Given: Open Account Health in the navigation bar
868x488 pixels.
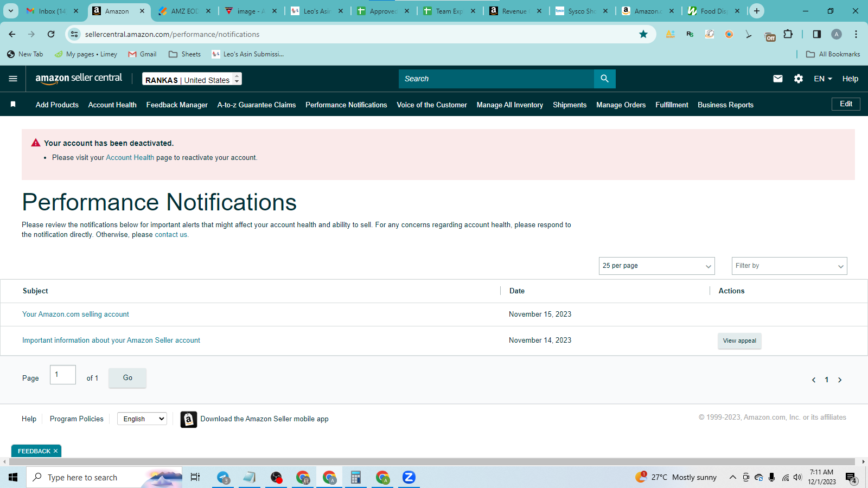Looking at the screenshot, I should [112, 105].
